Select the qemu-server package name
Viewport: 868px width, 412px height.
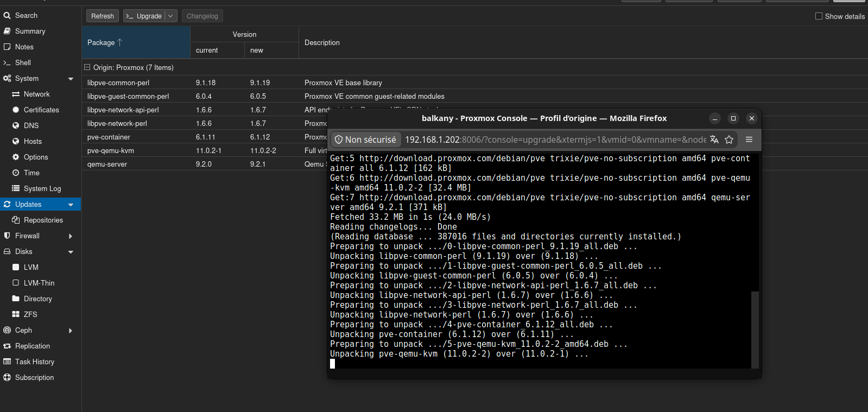pos(107,164)
